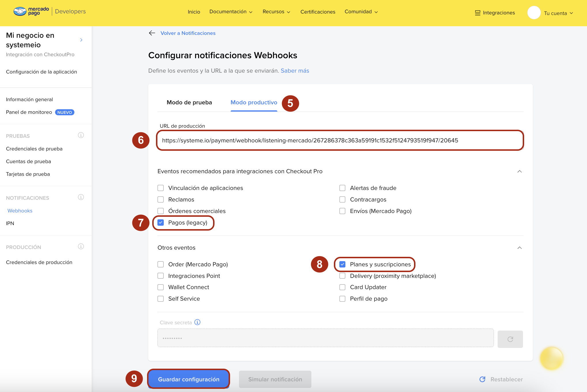Click the URL de producción input field
The image size is (587, 392).
click(340, 140)
